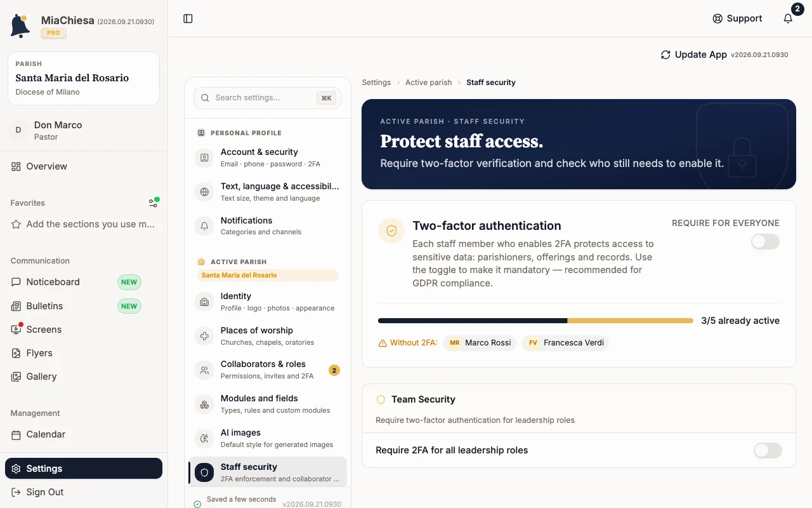
Task: Click the Update App refresh icon
Action: click(x=665, y=55)
